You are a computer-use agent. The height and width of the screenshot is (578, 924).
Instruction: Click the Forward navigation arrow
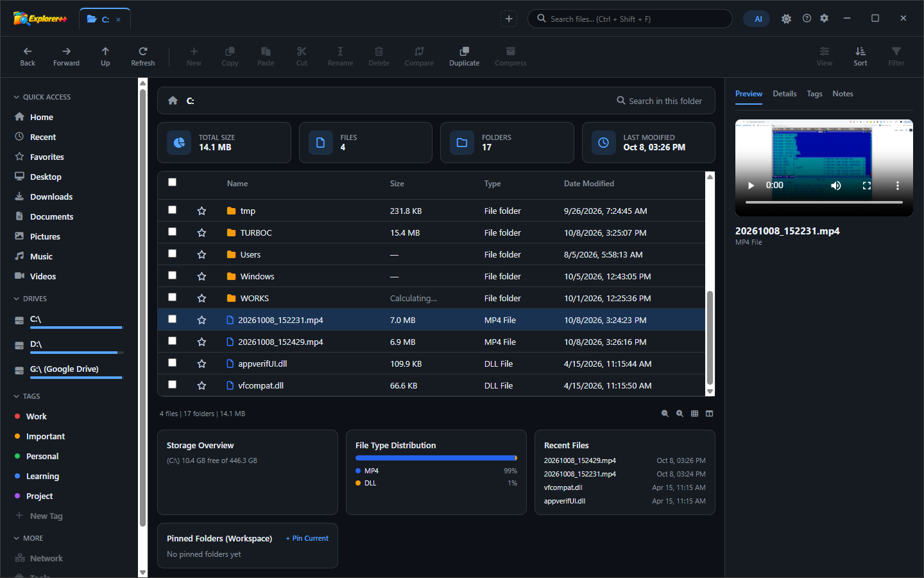(x=66, y=56)
